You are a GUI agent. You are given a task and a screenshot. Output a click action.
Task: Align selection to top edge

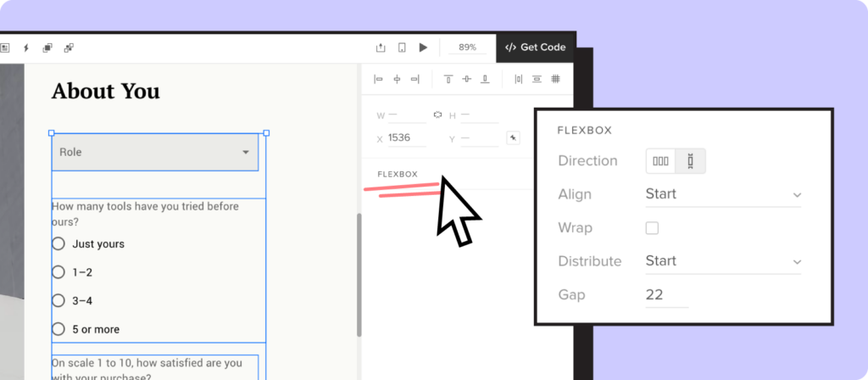(x=448, y=79)
